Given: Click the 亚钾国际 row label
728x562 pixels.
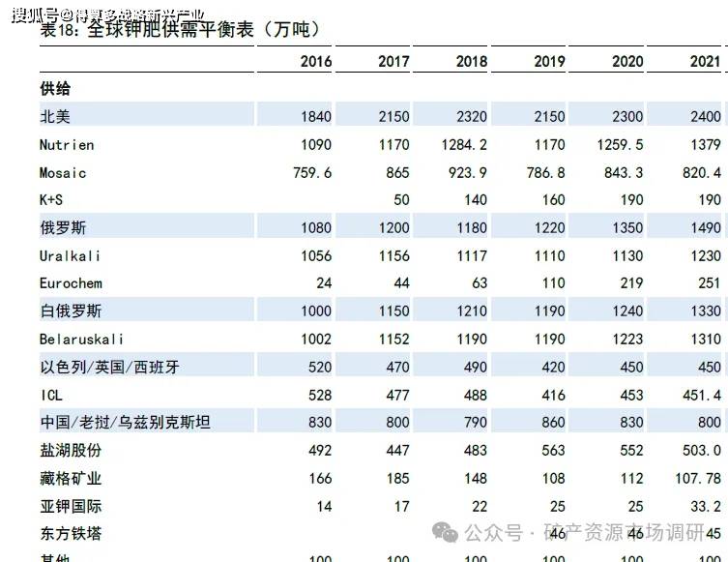Looking at the screenshot, I should tap(71, 506).
